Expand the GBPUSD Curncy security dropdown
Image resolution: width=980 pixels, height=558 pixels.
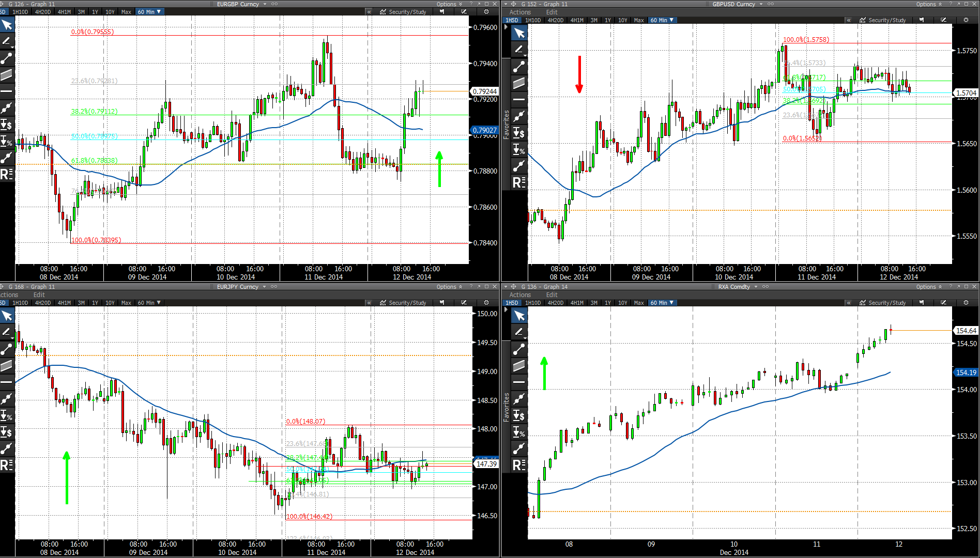click(761, 4)
